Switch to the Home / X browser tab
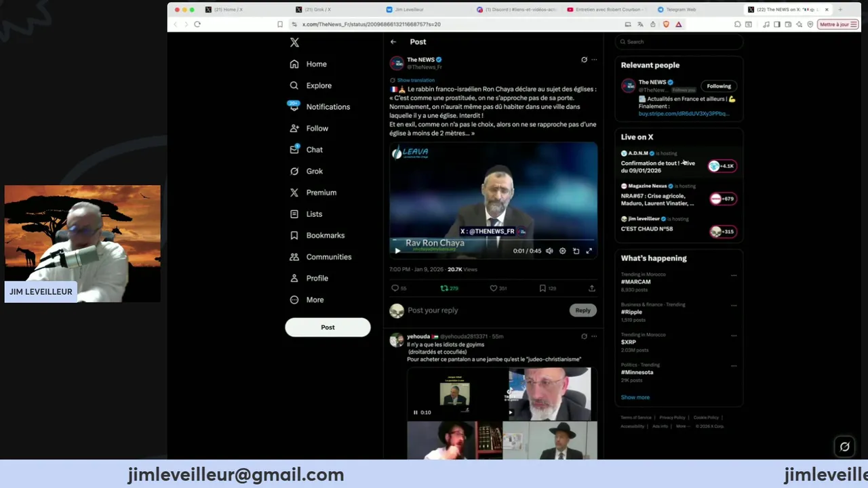 click(229, 9)
